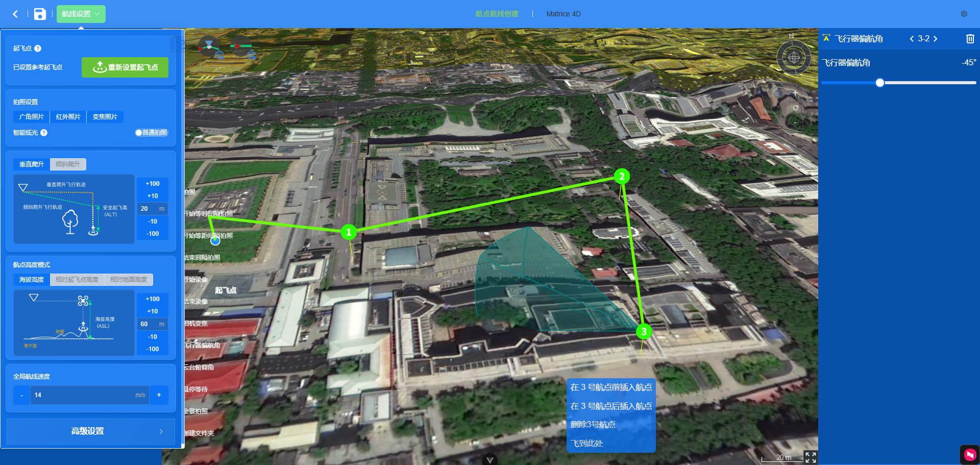This screenshot has width=980, height=465.
Task: Expand 高级设置 section
Action: (x=91, y=431)
